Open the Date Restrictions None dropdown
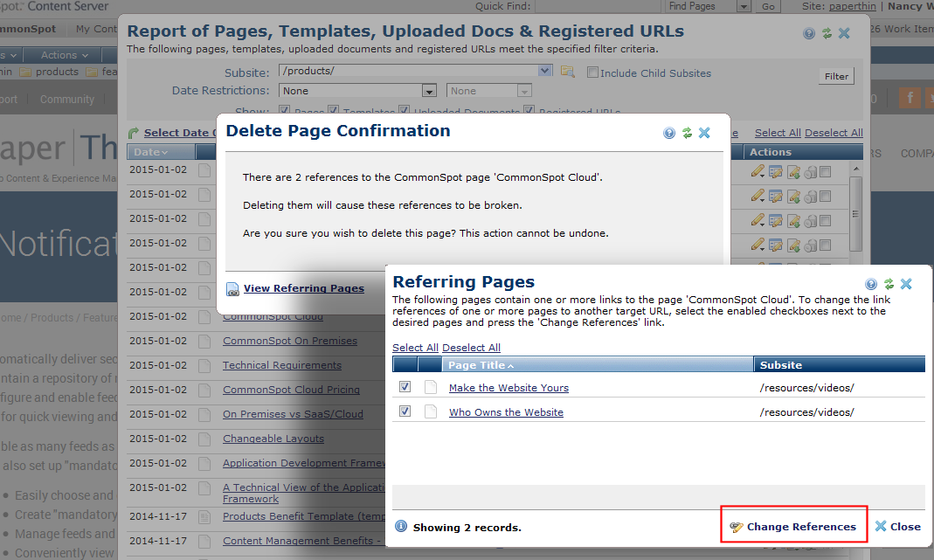Viewport: 934px width, 560px height. (x=429, y=91)
